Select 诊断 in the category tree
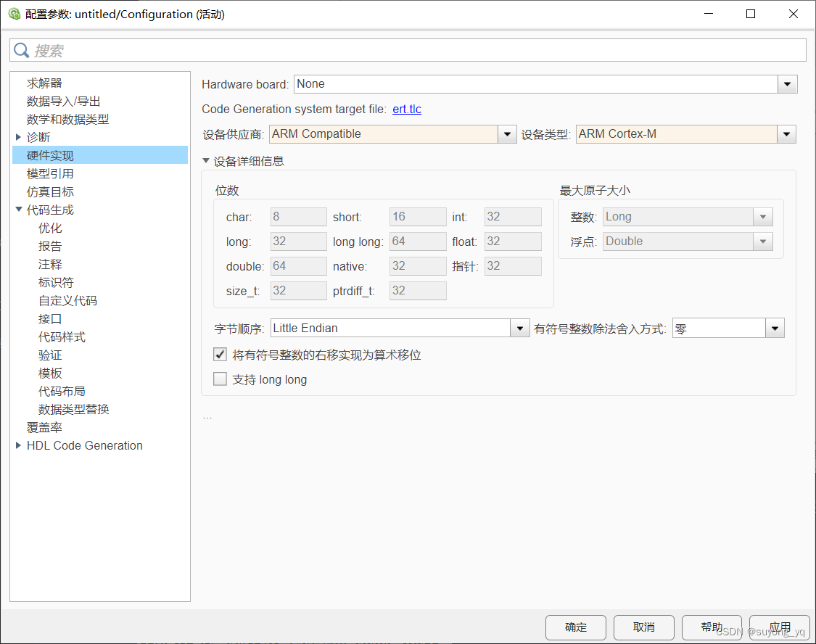This screenshot has height=644, width=816. pos(38,137)
